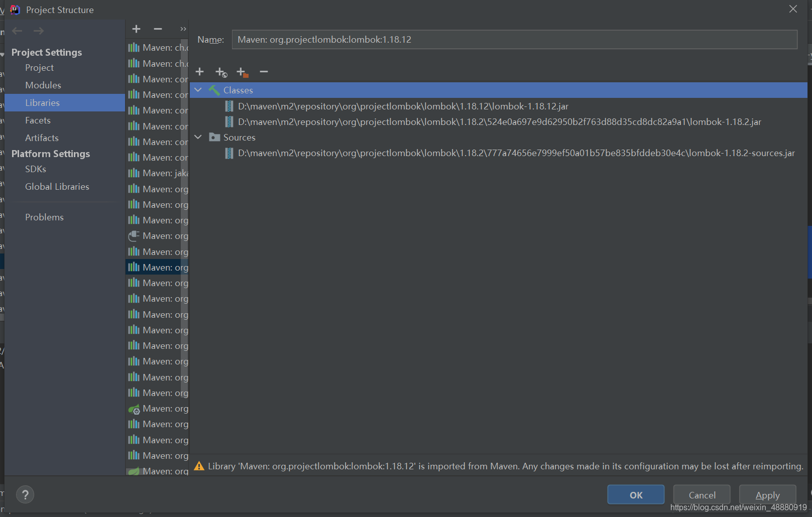The width and height of the screenshot is (812, 517).
Task: Open Modules settings page
Action: [43, 85]
